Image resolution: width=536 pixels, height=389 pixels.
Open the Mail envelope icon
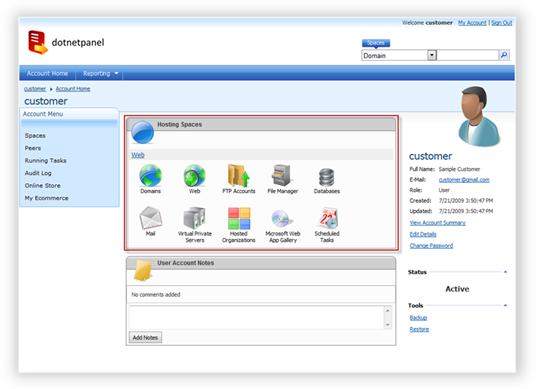click(150, 218)
